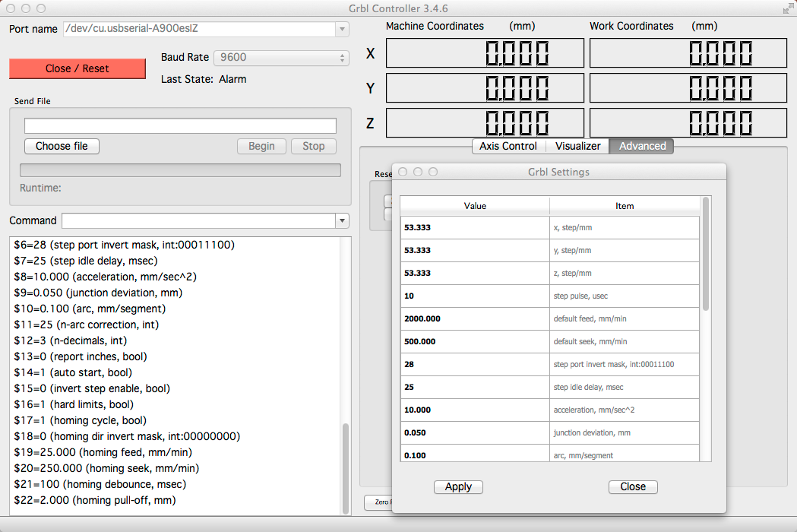Viewport: 797px width, 532px height.
Task: Click the '$22=2.000 (homing pull-off, mm)' line
Action: pos(95,501)
